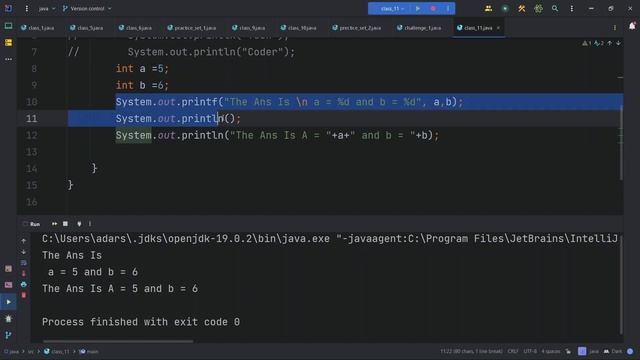Screen dimensions: 640x360
Task: Open the Git tool window branch icon
Action: click(x=8, y=335)
